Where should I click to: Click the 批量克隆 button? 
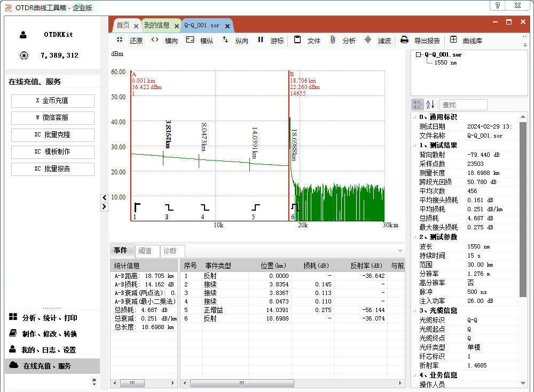coord(52,135)
